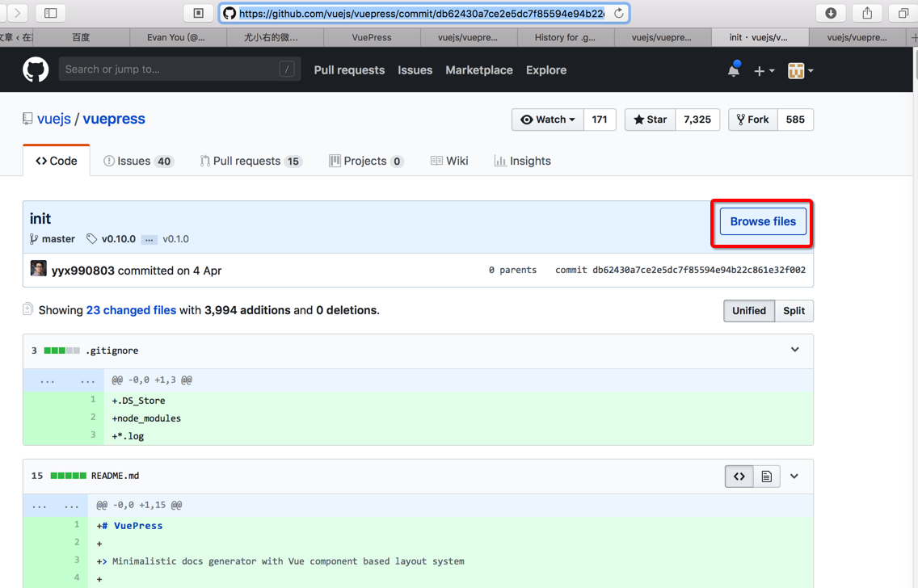Switch to the Evan You browser tab
This screenshot has height=588, width=918.
point(178,37)
